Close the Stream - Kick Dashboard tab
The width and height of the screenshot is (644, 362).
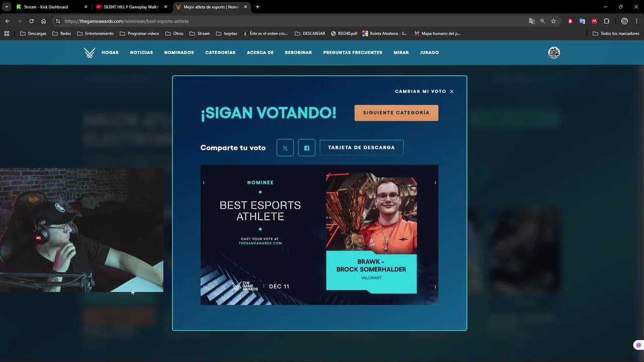click(86, 7)
